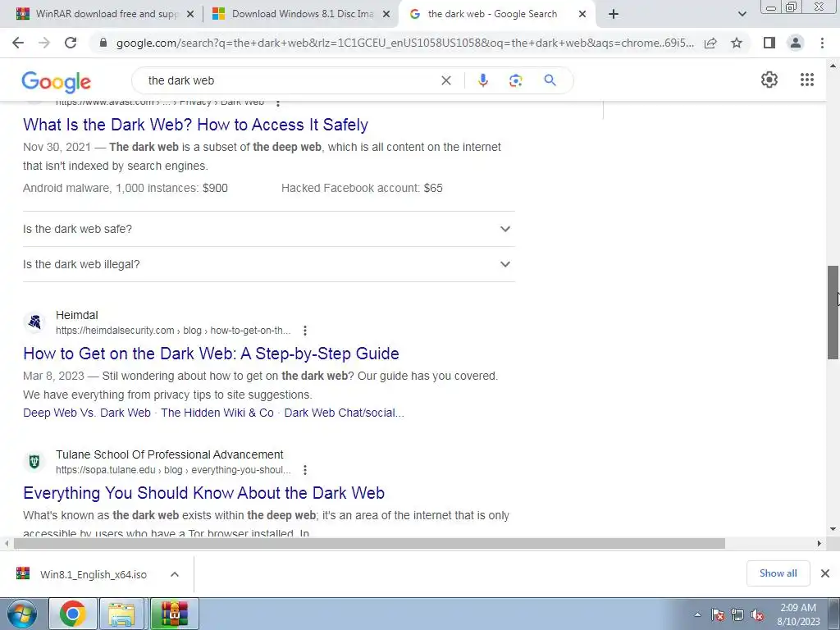Share this page from address bar
This screenshot has height=630, width=840.
710,43
